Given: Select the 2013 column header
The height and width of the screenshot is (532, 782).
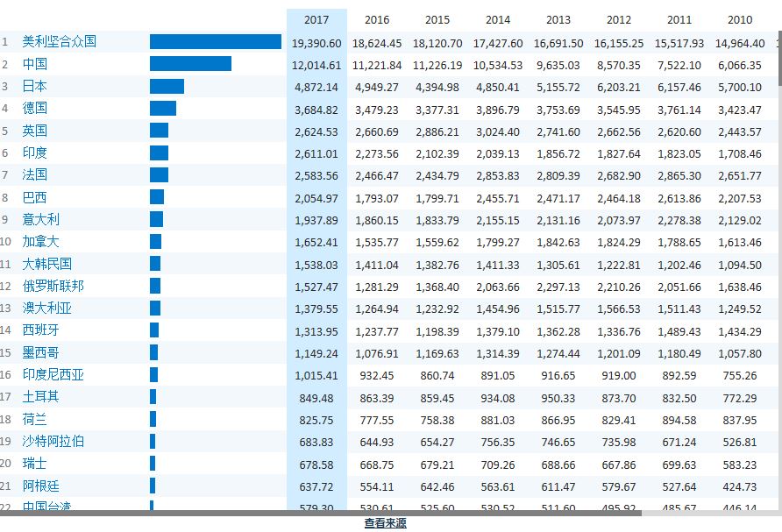Looking at the screenshot, I should [558, 20].
